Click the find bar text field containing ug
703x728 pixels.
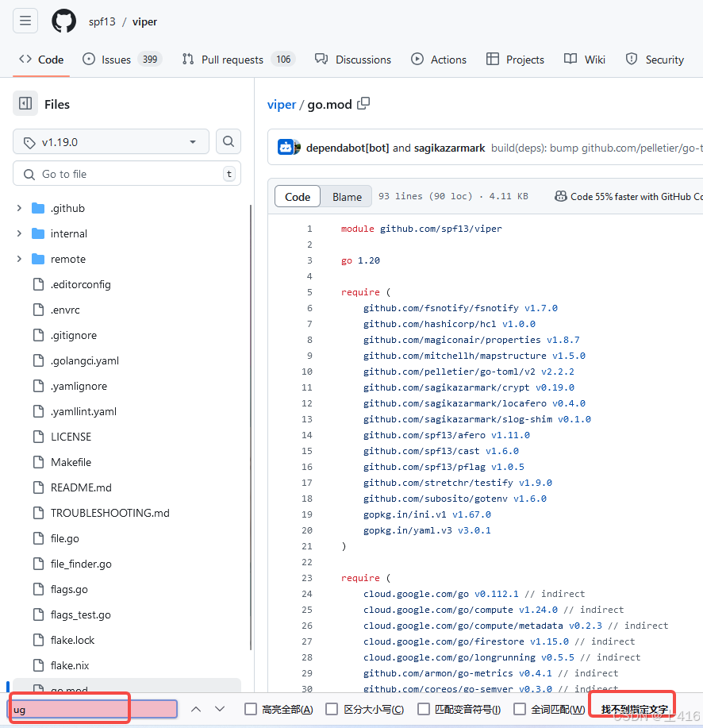93,709
